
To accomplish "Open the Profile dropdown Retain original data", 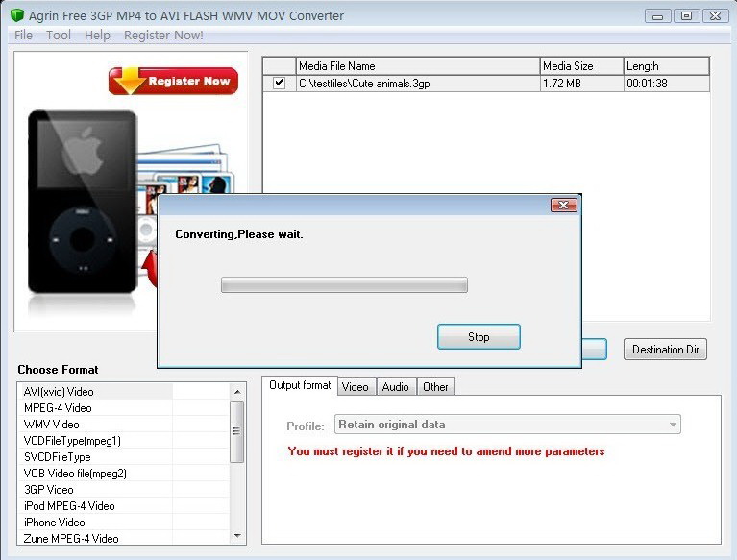I will [507, 425].
